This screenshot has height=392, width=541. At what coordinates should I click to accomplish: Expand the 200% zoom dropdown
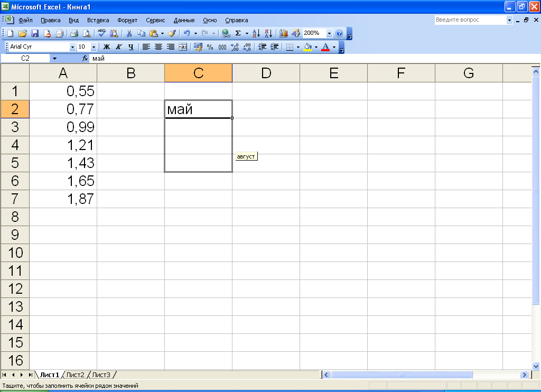click(x=329, y=33)
